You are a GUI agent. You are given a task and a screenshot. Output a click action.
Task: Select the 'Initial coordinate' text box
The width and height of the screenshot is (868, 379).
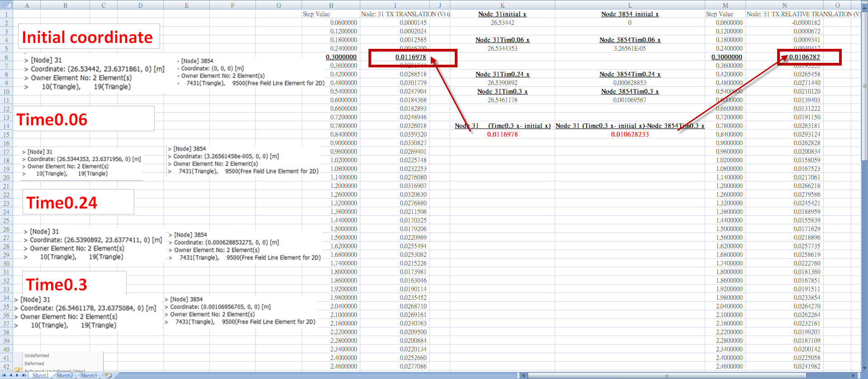[x=89, y=37]
